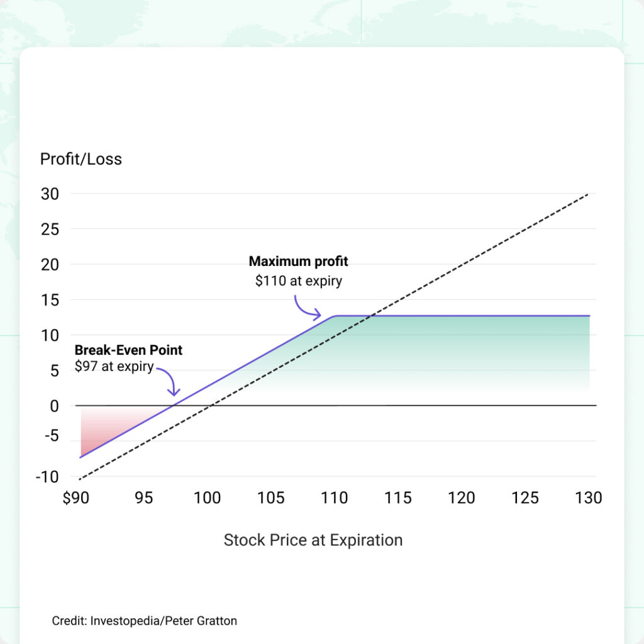The width and height of the screenshot is (644, 644).
Task: Click the '$97 at expiry' text
Action: pos(114,366)
